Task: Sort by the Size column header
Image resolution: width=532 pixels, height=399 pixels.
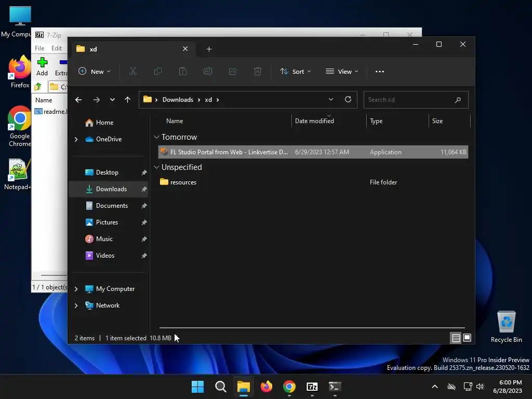Action: (437, 121)
